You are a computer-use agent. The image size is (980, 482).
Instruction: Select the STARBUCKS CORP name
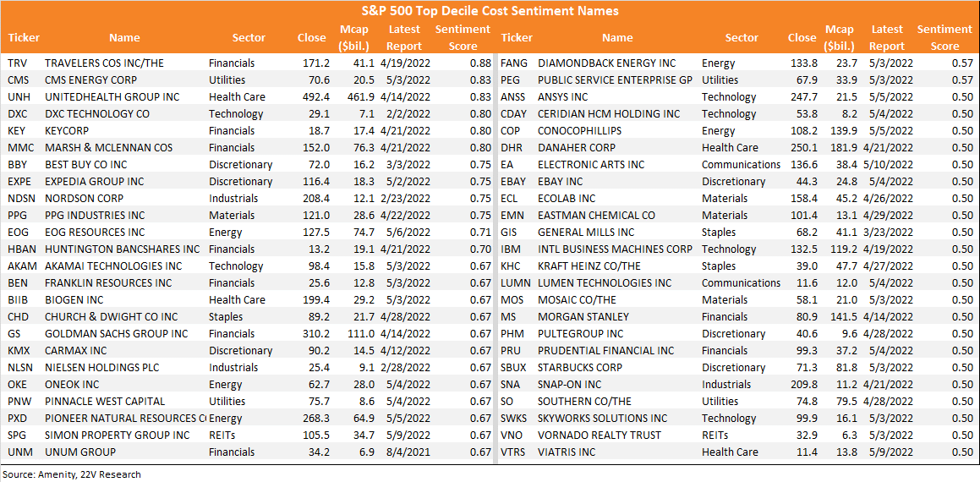coord(582,367)
